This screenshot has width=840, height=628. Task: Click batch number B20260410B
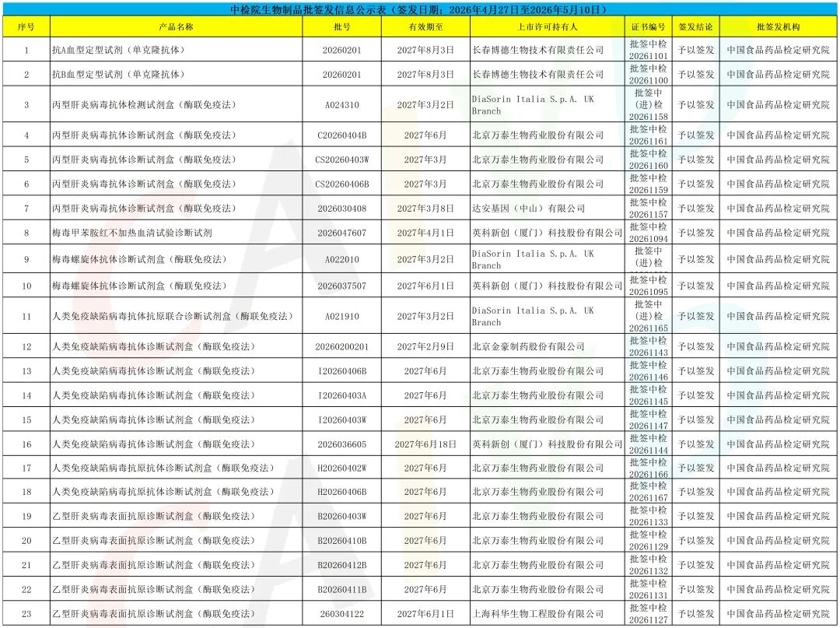(341, 541)
